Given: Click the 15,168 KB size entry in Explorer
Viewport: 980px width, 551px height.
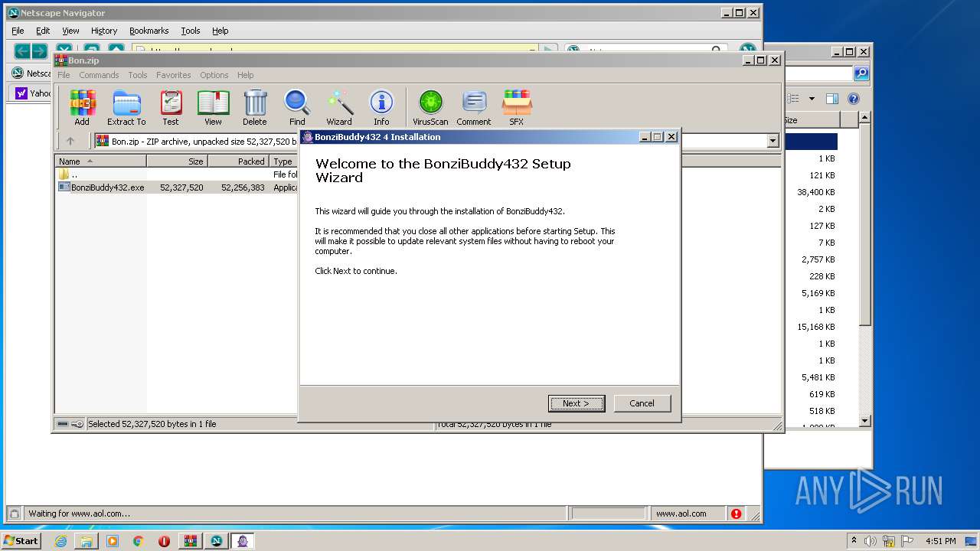Looking at the screenshot, I should 816,327.
